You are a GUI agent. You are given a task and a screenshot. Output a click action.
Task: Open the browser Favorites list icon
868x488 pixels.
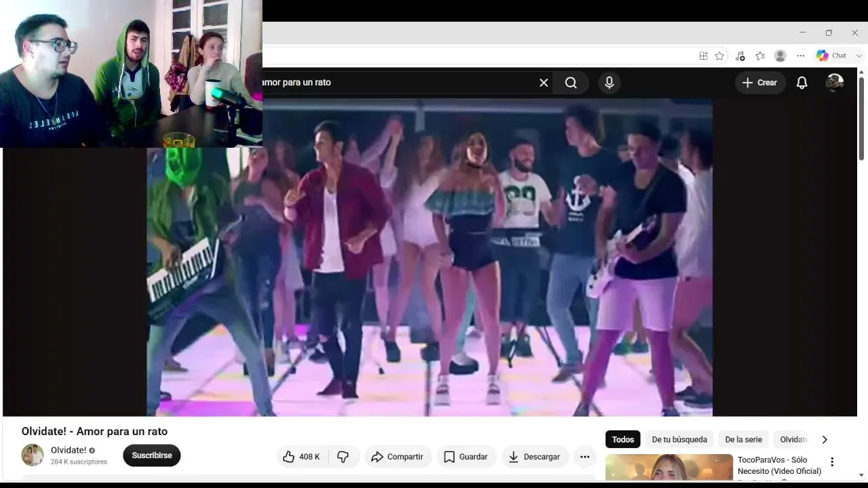[x=760, y=56]
